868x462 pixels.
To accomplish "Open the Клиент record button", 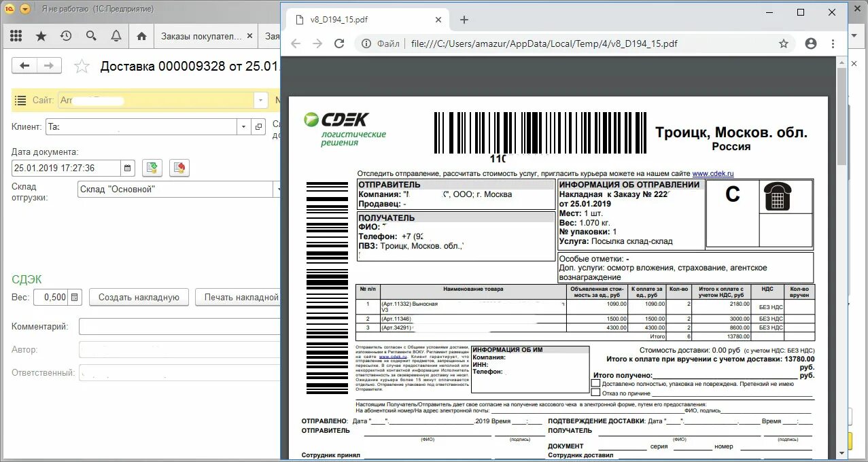I will pyautogui.click(x=258, y=126).
